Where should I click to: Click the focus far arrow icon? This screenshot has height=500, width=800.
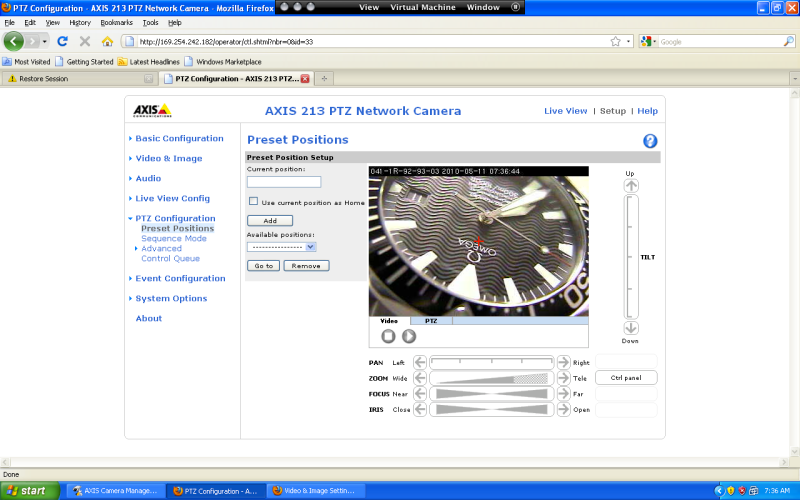[563, 394]
